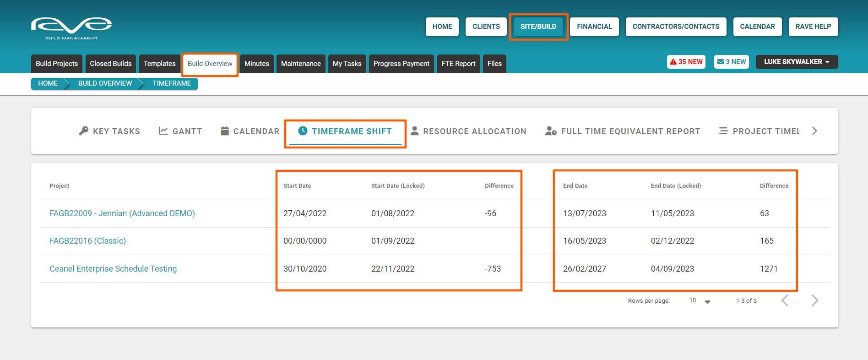Click the Build Overview breadcrumb
Image resolution: width=868 pixels, height=360 pixels.
(105, 83)
